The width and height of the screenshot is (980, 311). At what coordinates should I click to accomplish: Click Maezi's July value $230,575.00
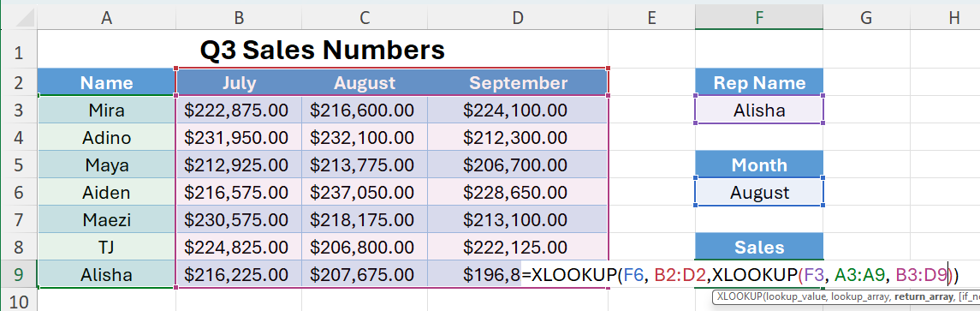[x=239, y=219]
